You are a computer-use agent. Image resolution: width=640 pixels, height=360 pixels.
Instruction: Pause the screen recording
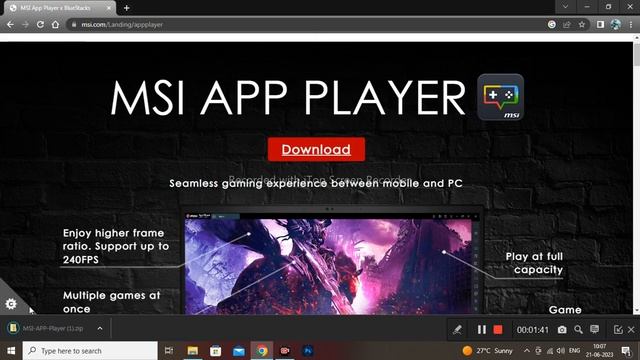482,329
